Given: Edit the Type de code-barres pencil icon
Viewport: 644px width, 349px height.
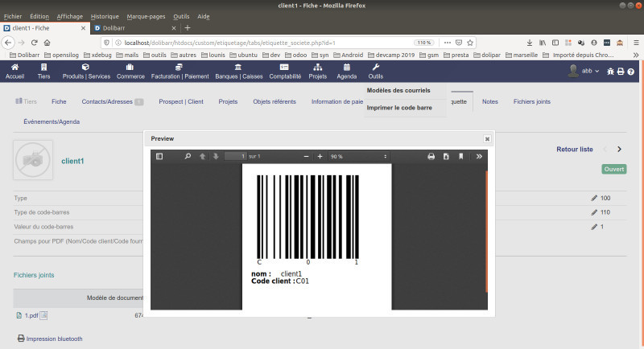Looking at the screenshot, I should click(594, 212).
